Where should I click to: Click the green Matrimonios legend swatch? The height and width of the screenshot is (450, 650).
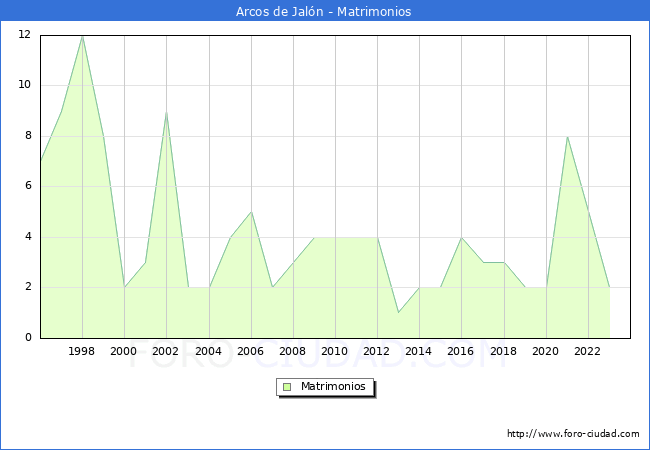pyautogui.click(x=286, y=386)
